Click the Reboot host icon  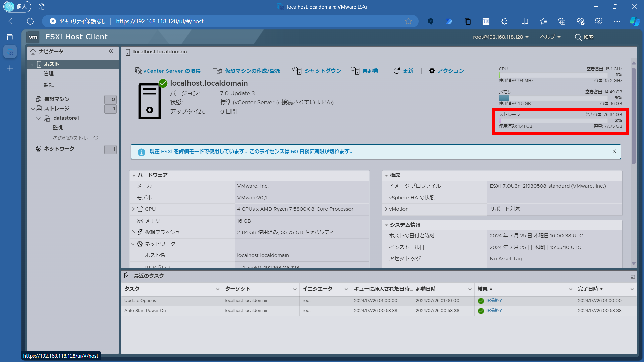(355, 70)
